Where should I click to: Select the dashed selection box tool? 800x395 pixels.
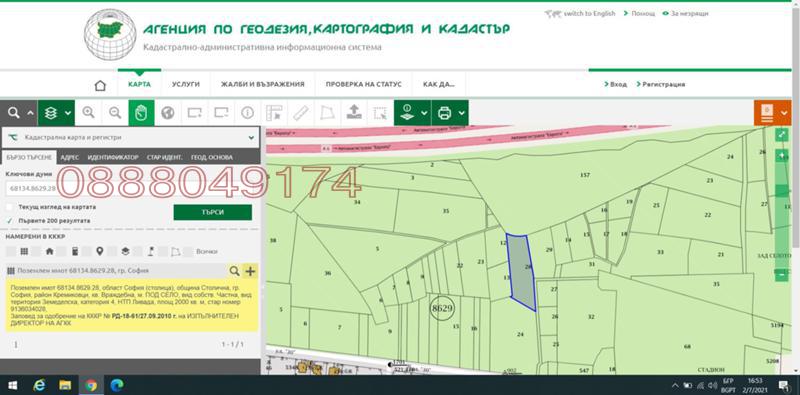380,113
